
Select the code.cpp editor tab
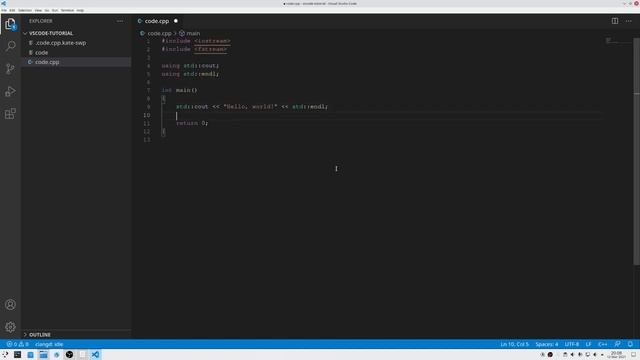pyautogui.click(x=158, y=21)
